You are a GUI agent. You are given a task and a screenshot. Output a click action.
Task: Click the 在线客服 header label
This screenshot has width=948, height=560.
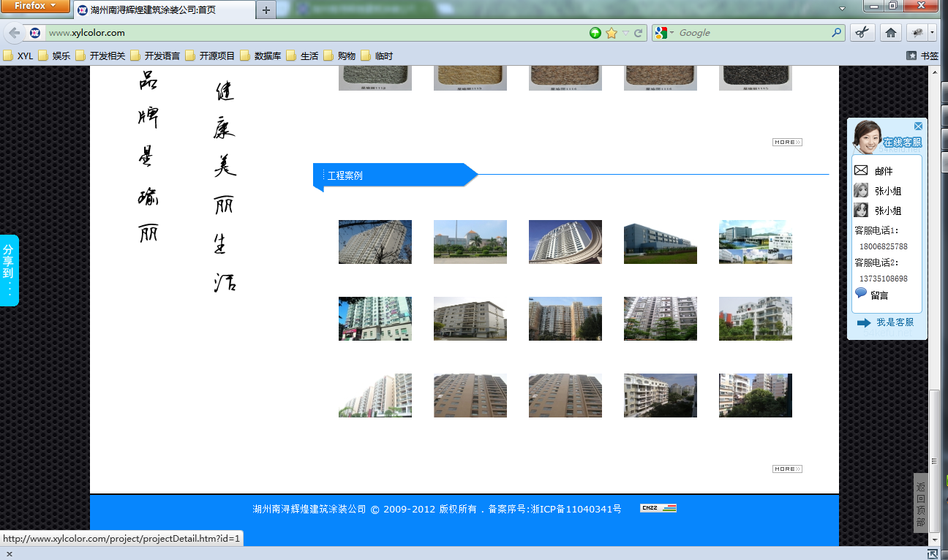tap(902, 143)
